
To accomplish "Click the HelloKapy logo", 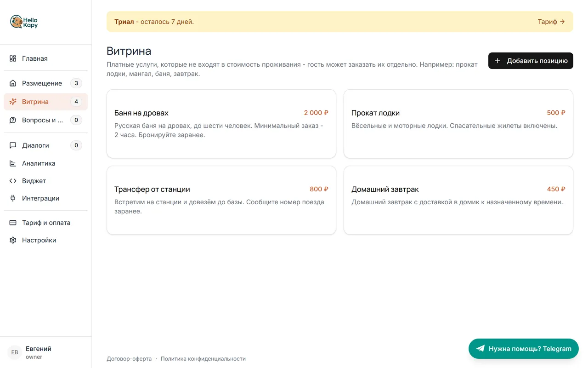I will 24,22.
